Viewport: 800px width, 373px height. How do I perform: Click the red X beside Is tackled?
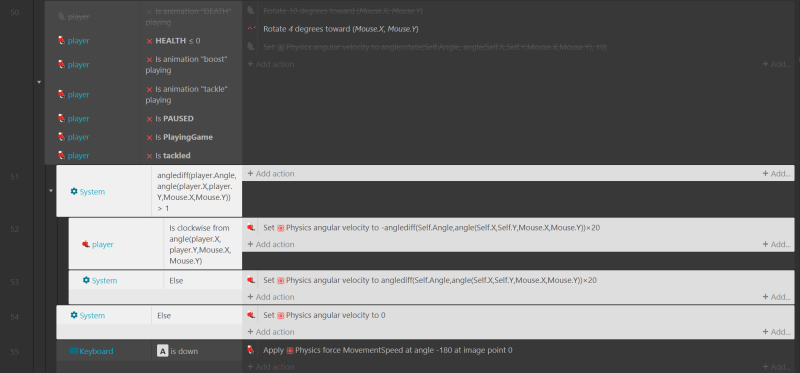(149, 156)
